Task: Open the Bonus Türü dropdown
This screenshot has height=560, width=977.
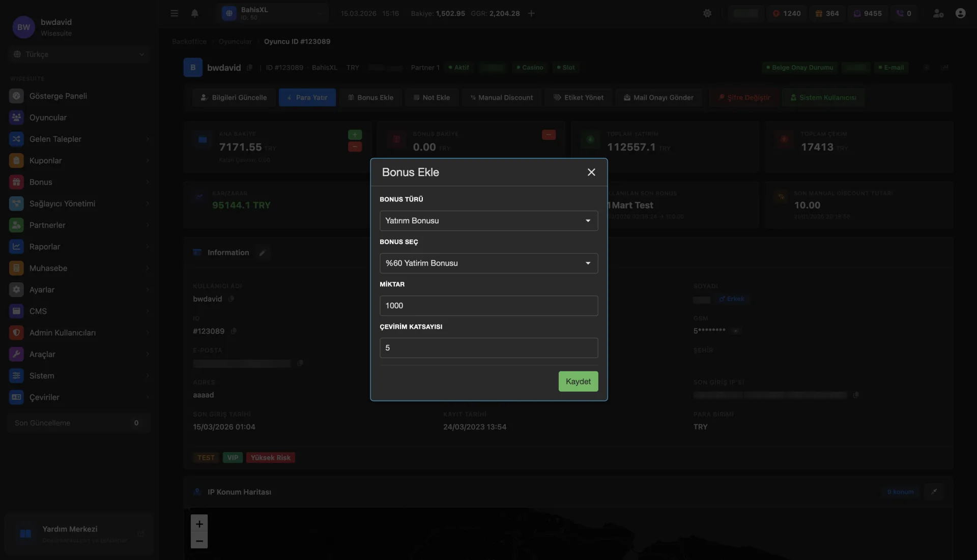Action: pos(489,221)
